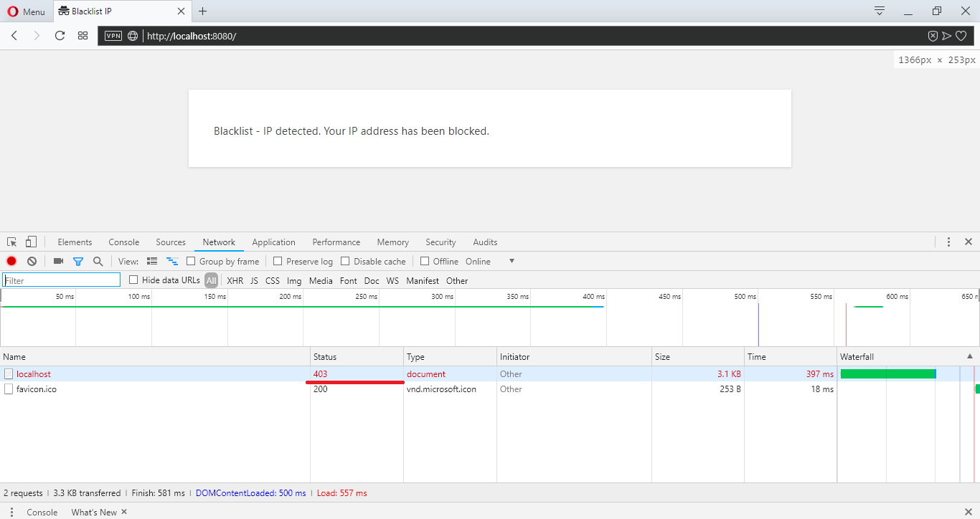Reload the page with the refresh icon
The height and width of the screenshot is (519, 980).
[x=60, y=36]
